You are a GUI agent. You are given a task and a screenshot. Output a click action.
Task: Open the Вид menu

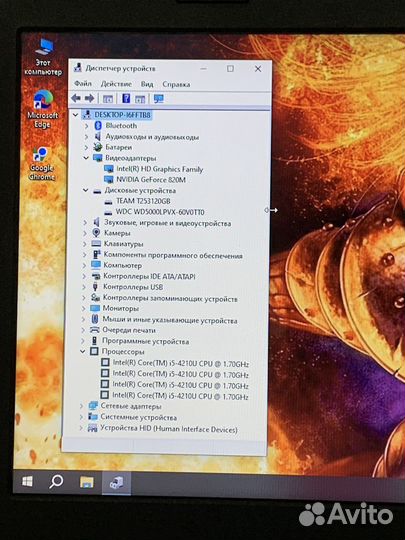[x=147, y=84]
